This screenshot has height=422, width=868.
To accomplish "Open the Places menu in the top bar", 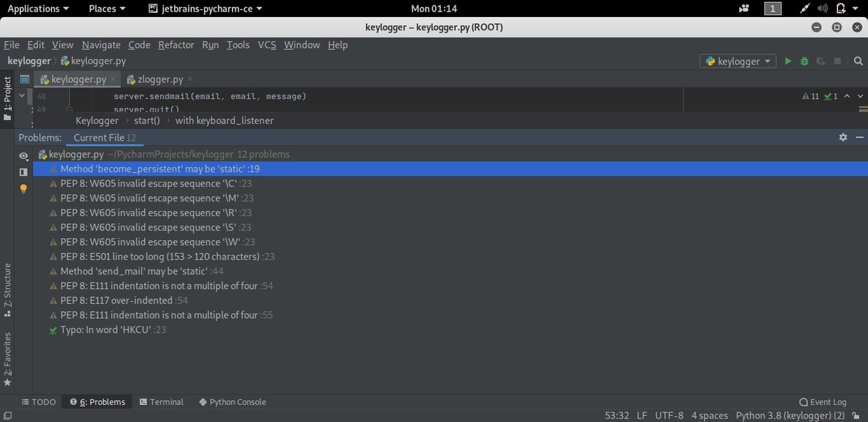I will coord(107,9).
